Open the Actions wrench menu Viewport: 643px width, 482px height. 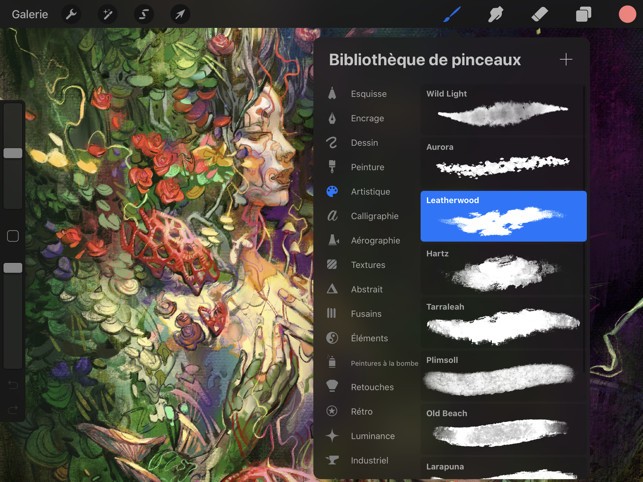(x=71, y=15)
